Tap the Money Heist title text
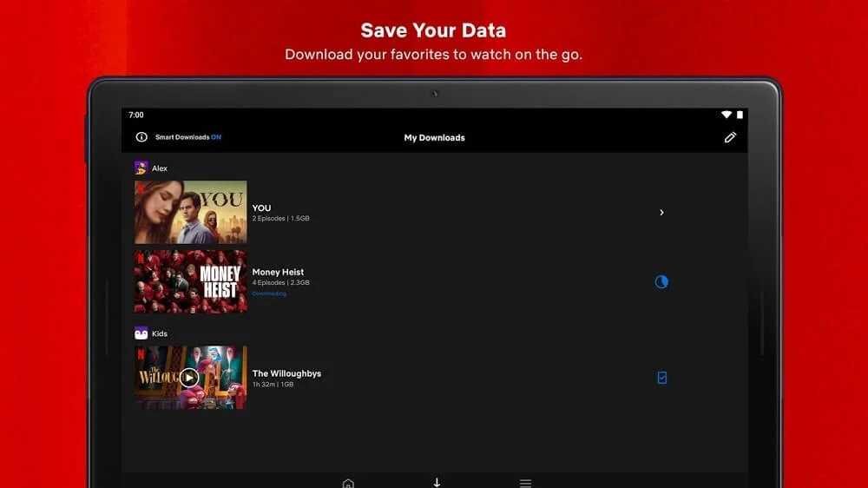 [278, 272]
